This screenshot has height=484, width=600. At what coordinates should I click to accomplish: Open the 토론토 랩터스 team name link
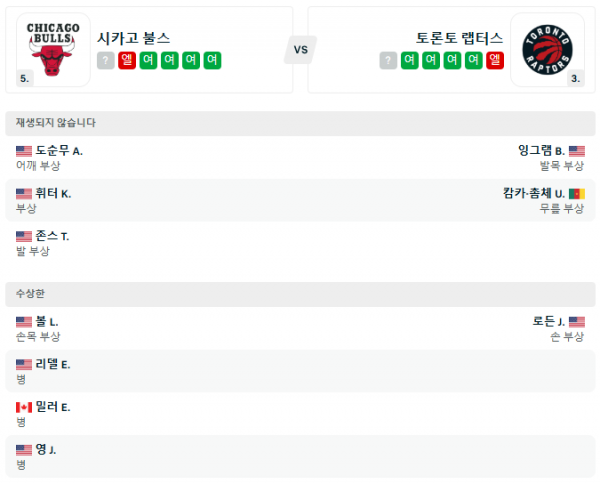tap(460, 38)
